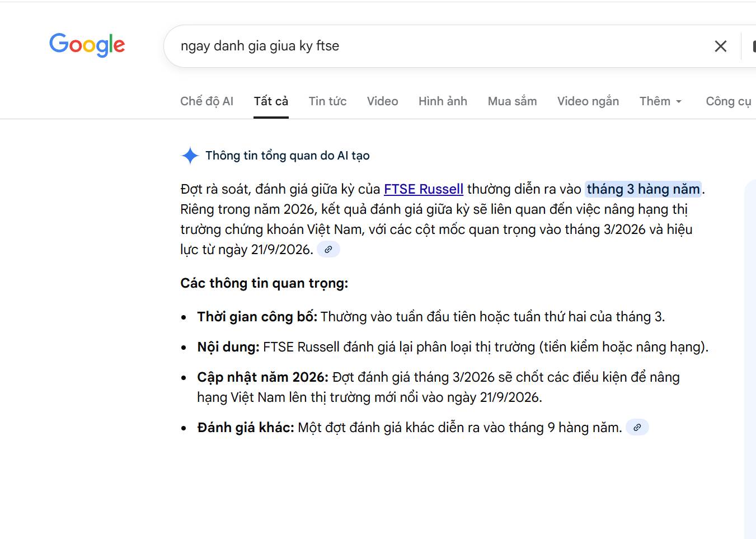This screenshot has width=756, height=539.
Task: Switch to the 'Chế độ AI' tab
Action: [206, 101]
